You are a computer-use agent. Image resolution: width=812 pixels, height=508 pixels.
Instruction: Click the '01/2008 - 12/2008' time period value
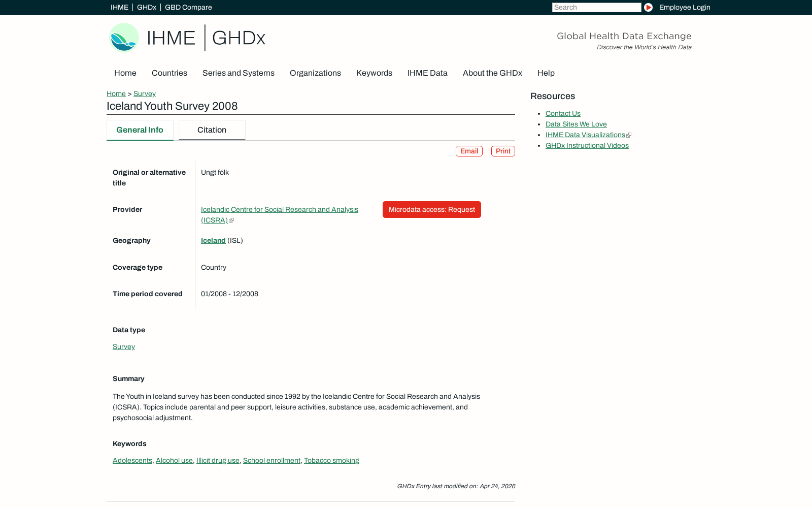229,294
